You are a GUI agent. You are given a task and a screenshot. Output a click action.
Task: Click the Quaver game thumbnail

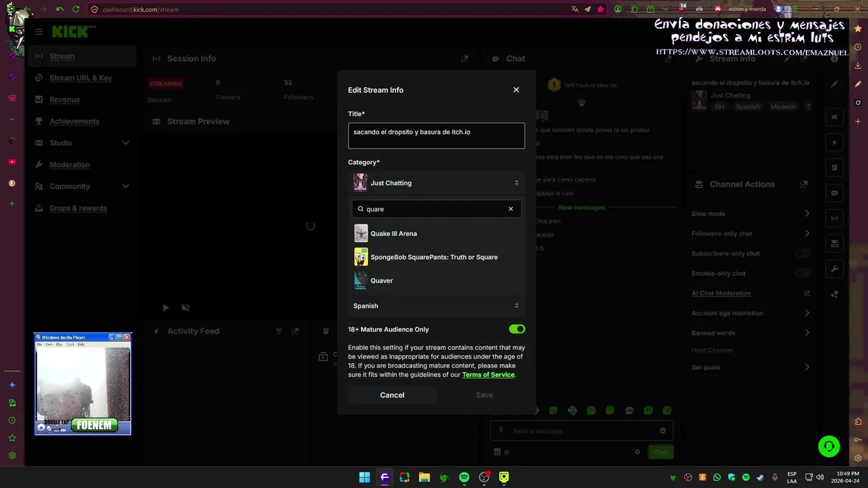tap(361, 281)
